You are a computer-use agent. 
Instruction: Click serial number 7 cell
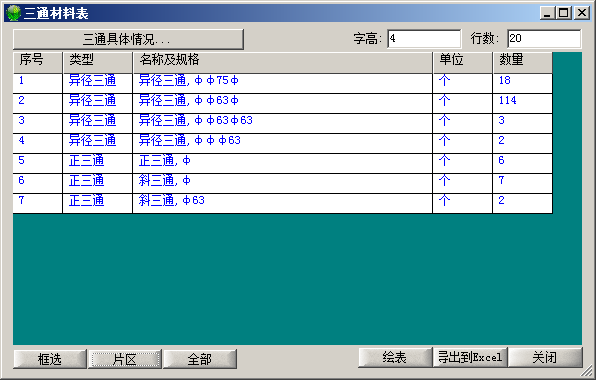(38, 203)
